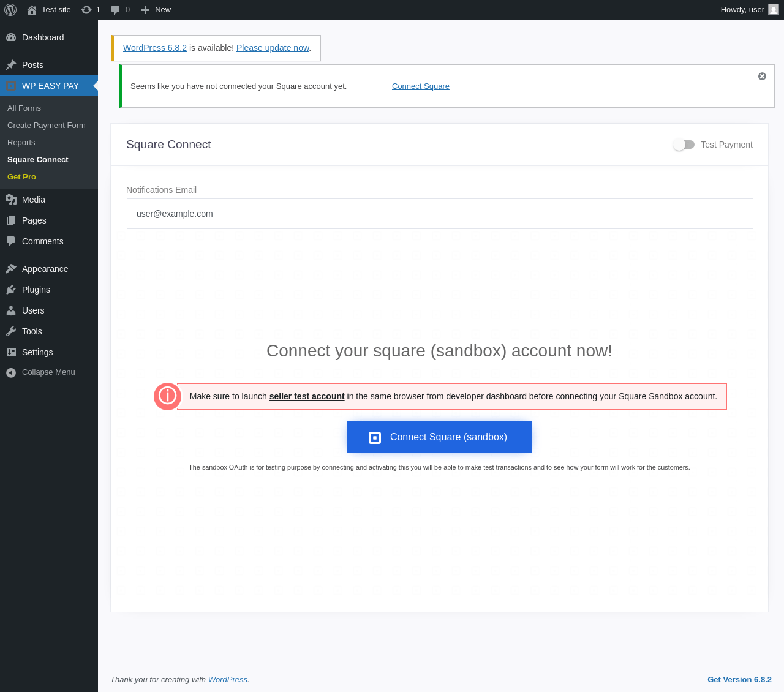Click the WordPress logo icon in admin bar

click(x=10, y=10)
